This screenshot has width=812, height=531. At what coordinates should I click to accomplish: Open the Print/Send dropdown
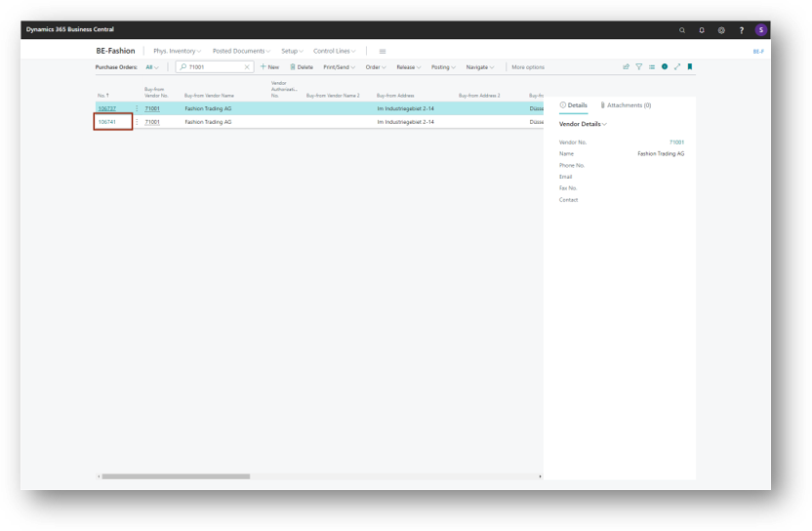coord(340,66)
